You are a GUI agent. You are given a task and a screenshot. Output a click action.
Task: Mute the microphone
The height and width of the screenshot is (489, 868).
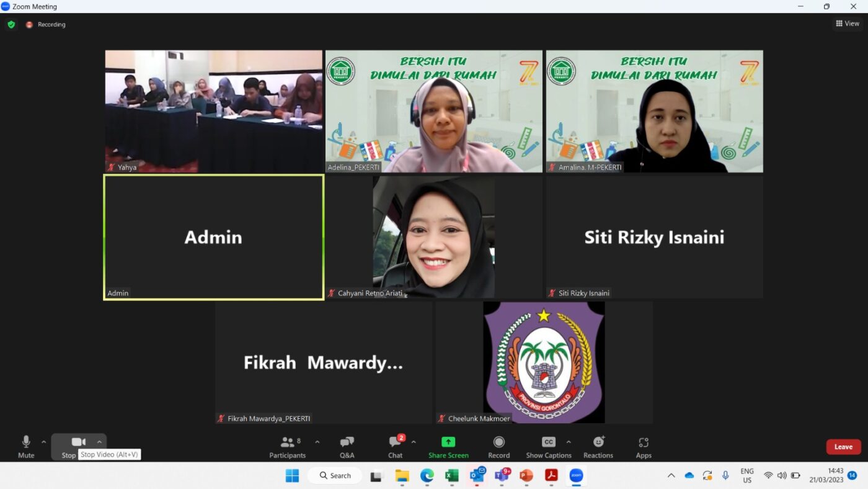pos(26,447)
